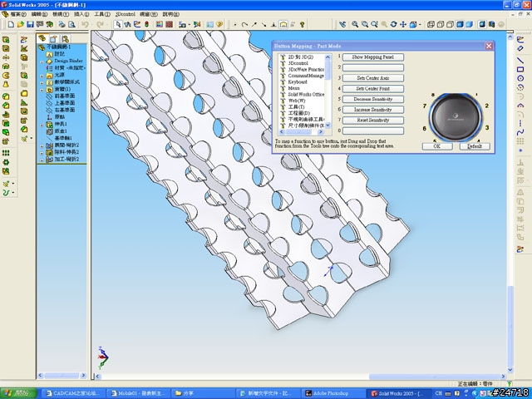Screen dimensions: 532x399
Task: Open the PropertyManager tab
Action: tap(53, 38)
